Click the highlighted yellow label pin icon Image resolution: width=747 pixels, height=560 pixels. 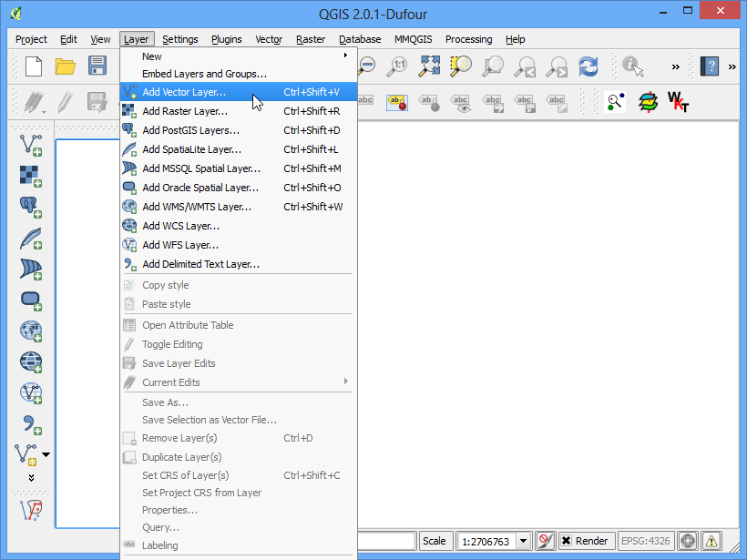397,103
